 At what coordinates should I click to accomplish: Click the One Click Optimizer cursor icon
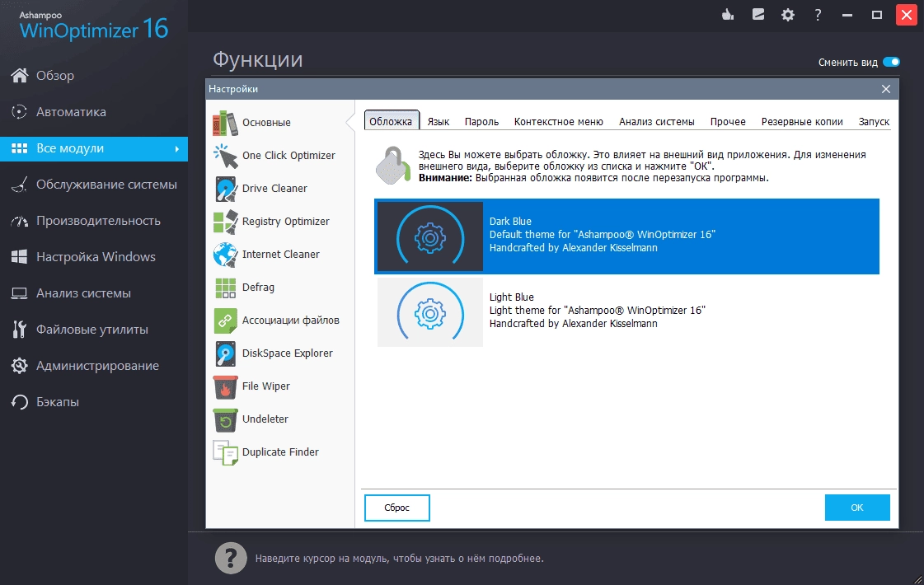[x=225, y=156]
